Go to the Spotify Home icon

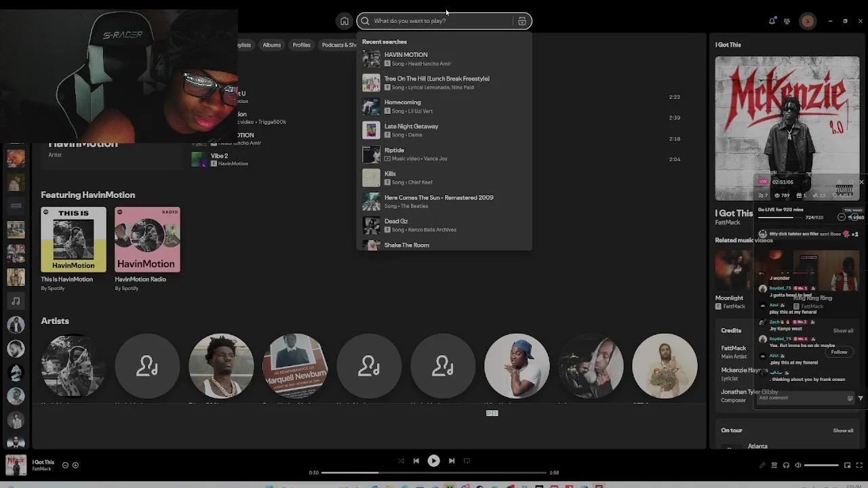(344, 21)
